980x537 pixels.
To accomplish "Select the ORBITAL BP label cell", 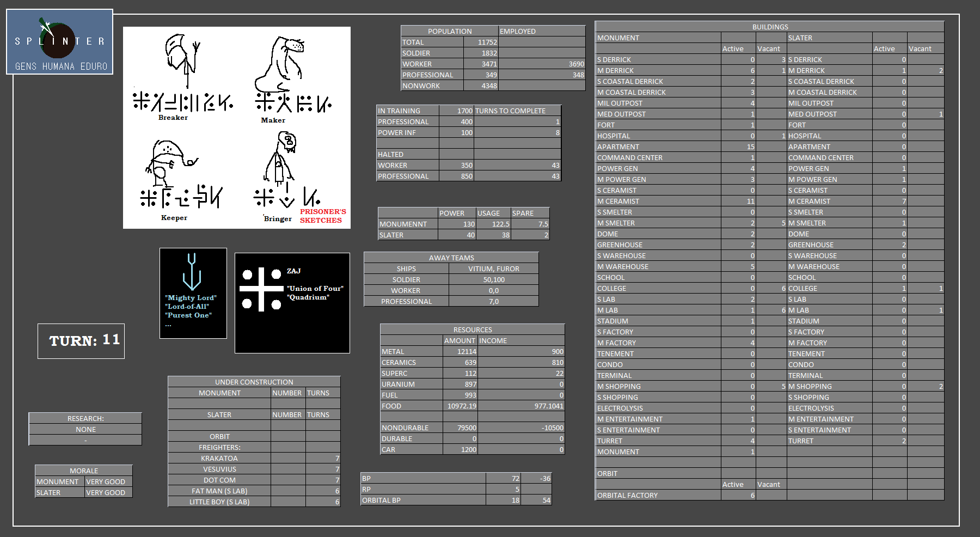I will 423,501.
